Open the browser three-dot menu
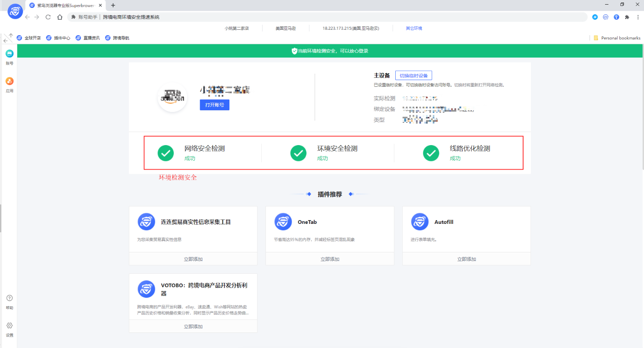 click(638, 17)
